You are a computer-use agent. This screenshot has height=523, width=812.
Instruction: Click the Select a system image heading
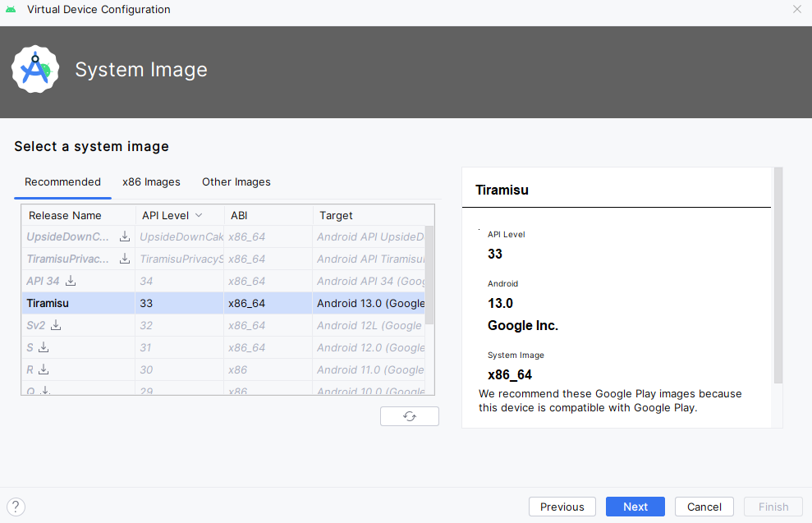(x=92, y=146)
